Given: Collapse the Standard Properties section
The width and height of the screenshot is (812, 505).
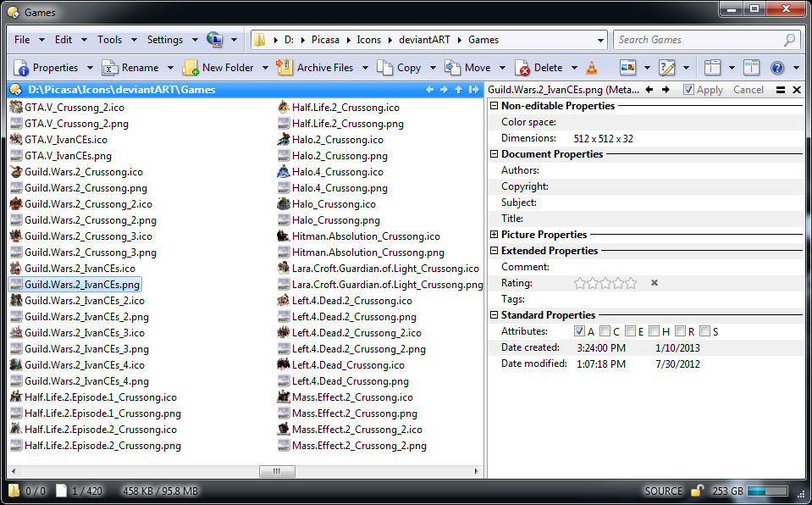Looking at the screenshot, I should pyautogui.click(x=494, y=314).
